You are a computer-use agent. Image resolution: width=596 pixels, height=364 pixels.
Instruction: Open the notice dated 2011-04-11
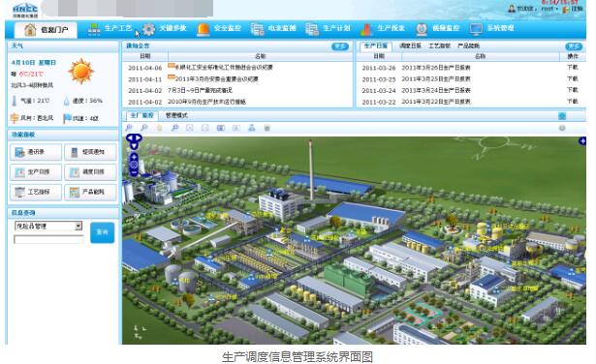tap(217, 79)
